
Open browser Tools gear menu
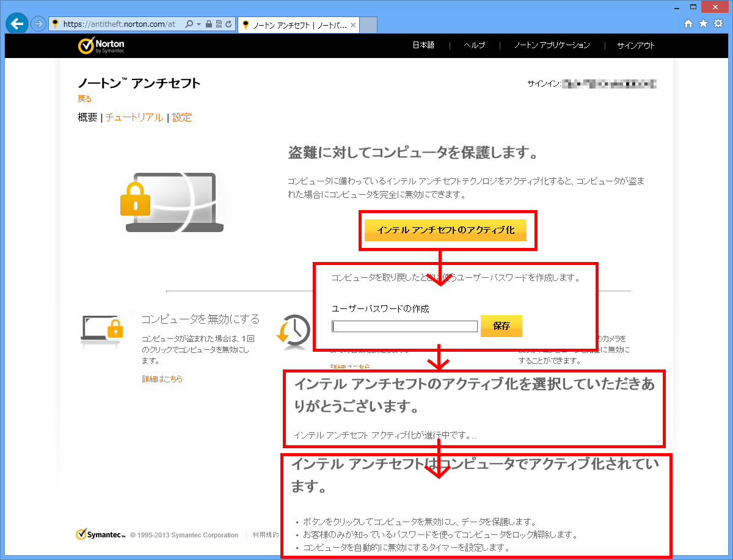coord(718,23)
